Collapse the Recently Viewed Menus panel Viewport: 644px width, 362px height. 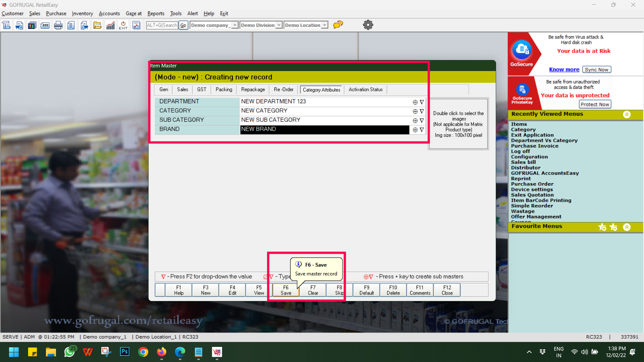(627, 114)
